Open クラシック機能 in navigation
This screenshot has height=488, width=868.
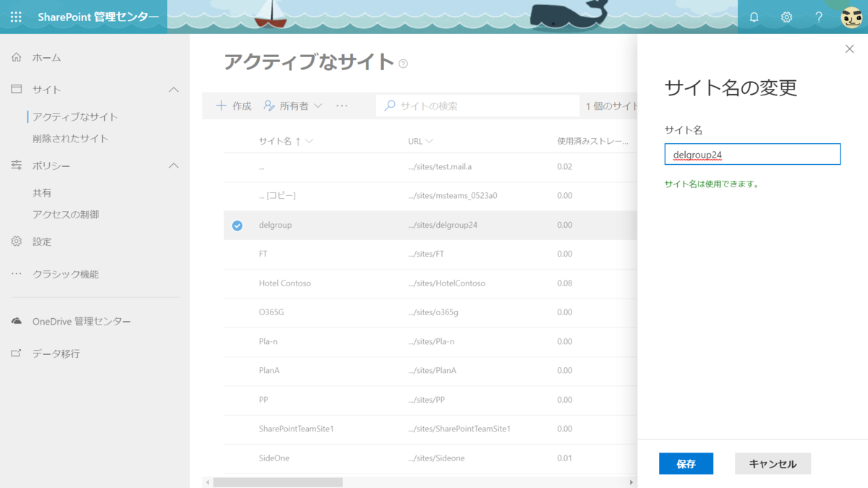coord(66,274)
